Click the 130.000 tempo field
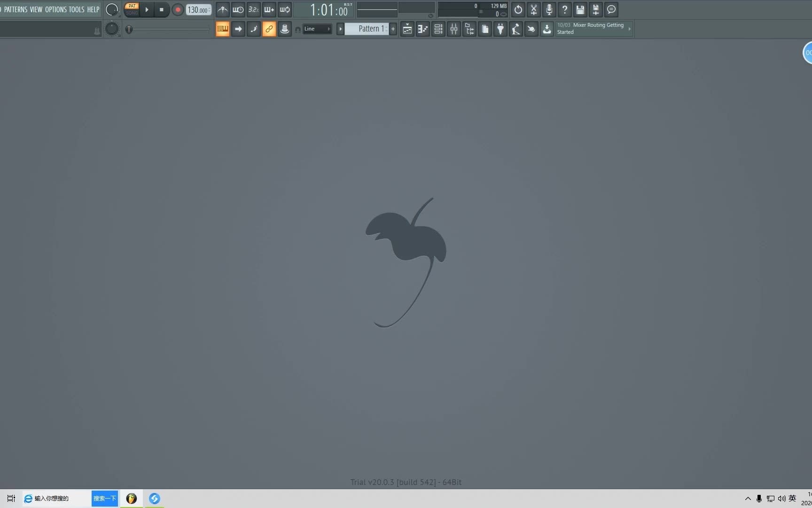Viewport: 812px width, 508px height. [x=199, y=10]
